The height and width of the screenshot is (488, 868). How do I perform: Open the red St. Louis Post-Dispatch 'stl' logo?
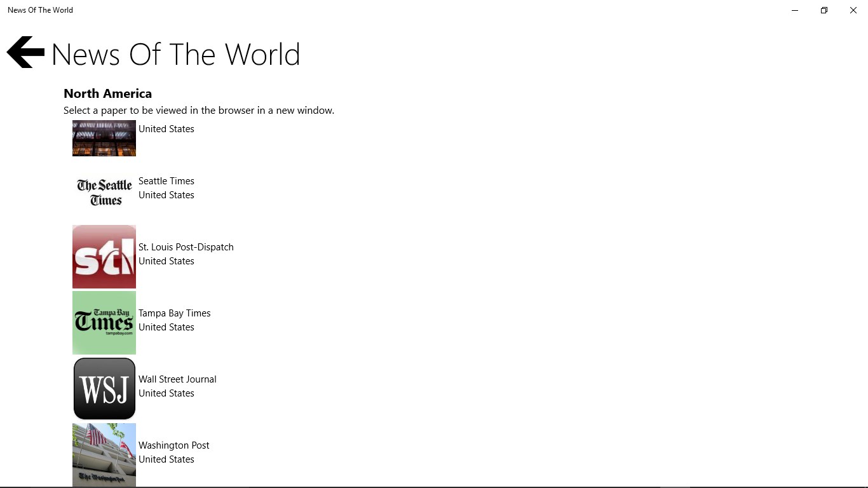click(104, 257)
